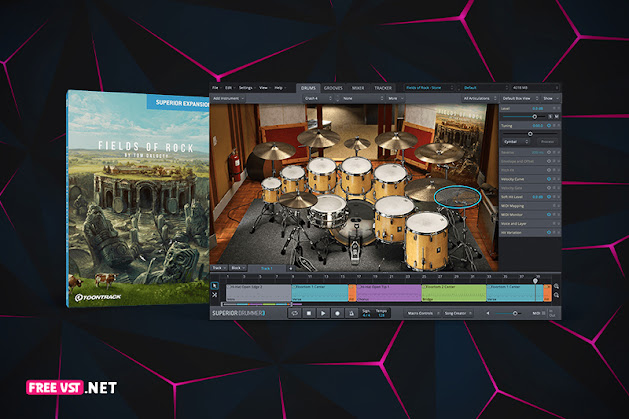Click the time signature 4/4 field

[x=366, y=313]
